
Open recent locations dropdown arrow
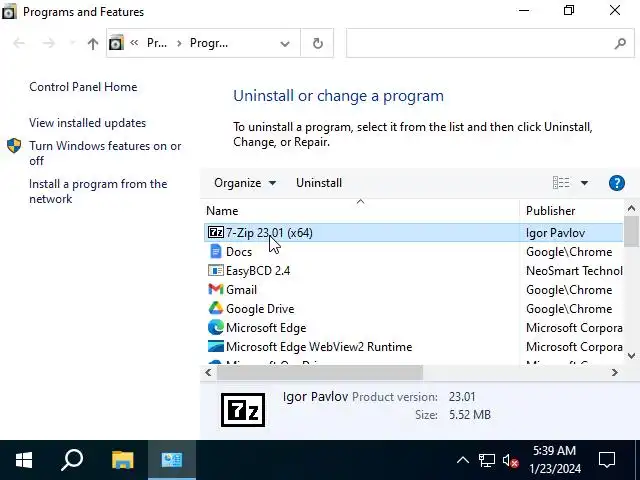[73, 43]
